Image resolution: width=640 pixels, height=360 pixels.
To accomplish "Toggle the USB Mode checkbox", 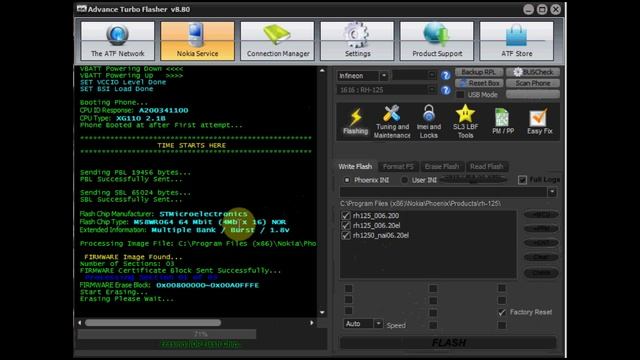I will tap(460, 95).
